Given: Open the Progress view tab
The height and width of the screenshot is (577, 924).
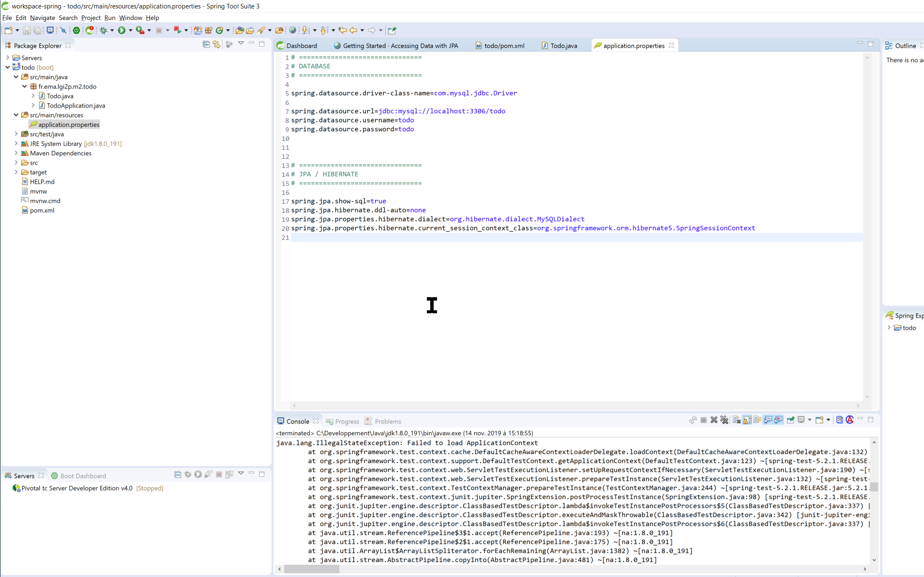Looking at the screenshot, I should pyautogui.click(x=343, y=421).
